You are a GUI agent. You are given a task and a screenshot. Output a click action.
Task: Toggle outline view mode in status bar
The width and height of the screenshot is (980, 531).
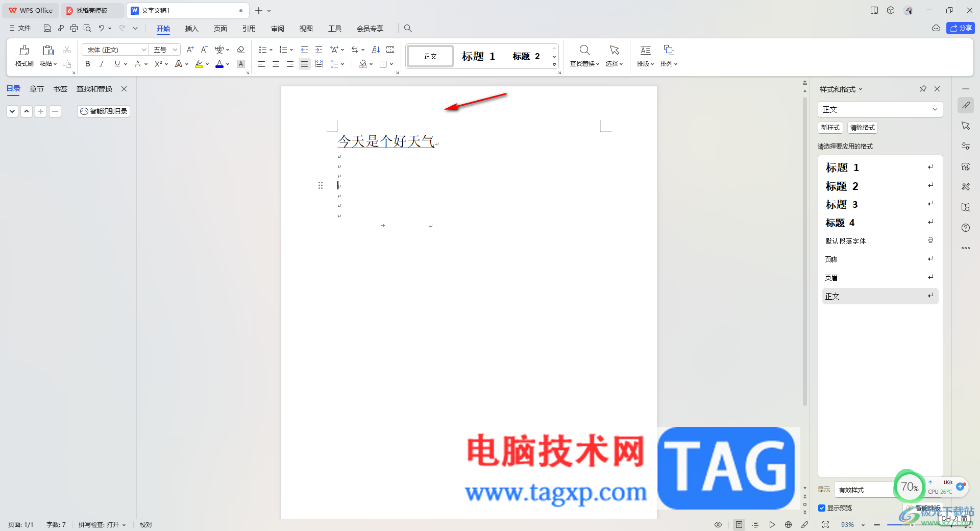pos(755,524)
